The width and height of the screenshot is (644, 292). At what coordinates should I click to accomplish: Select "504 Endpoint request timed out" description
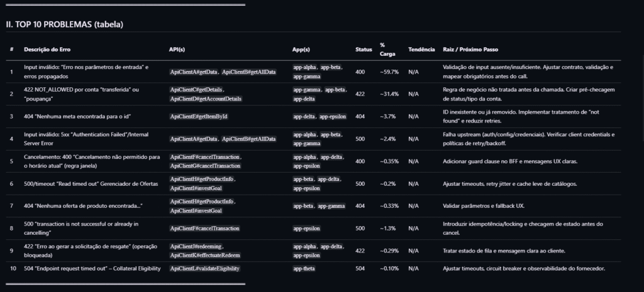pyautogui.click(x=92, y=269)
